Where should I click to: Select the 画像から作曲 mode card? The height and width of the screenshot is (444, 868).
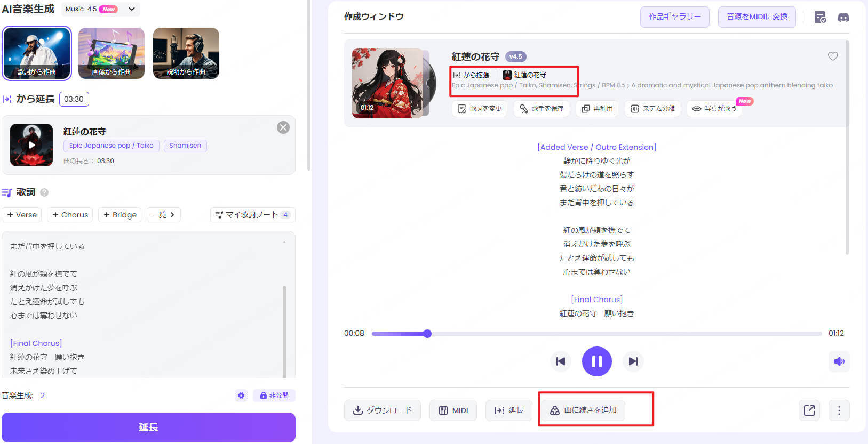click(x=112, y=53)
